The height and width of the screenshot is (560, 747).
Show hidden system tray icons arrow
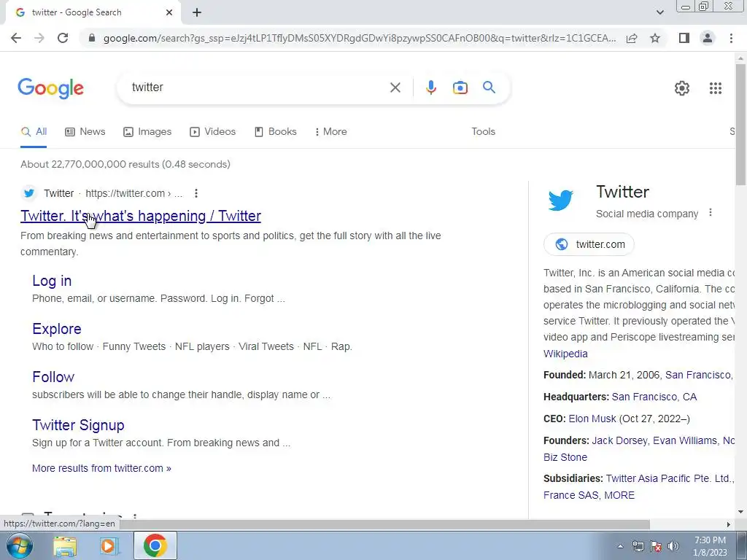(x=620, y=546)
